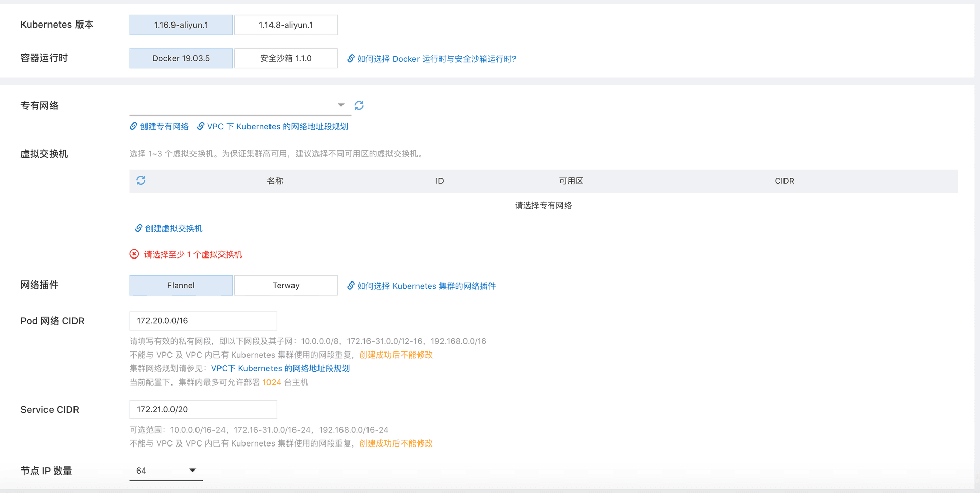
Task: Click the 节点 IP 数量 label
Action: (x=46, y=471)
